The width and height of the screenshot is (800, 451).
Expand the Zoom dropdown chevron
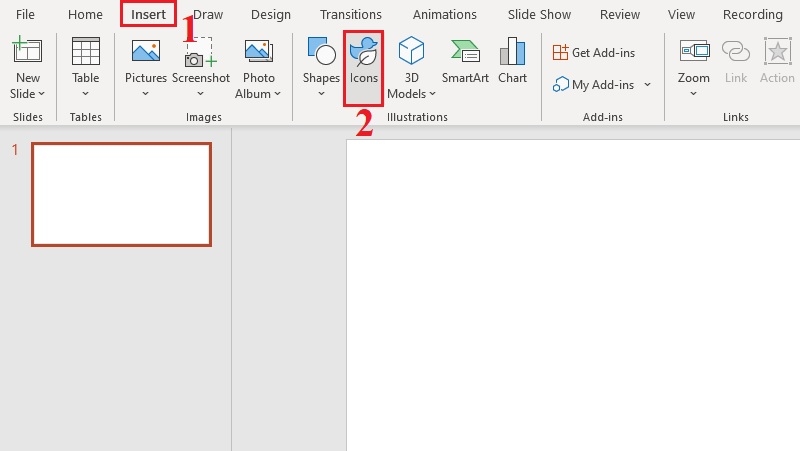tap(693, 93)
